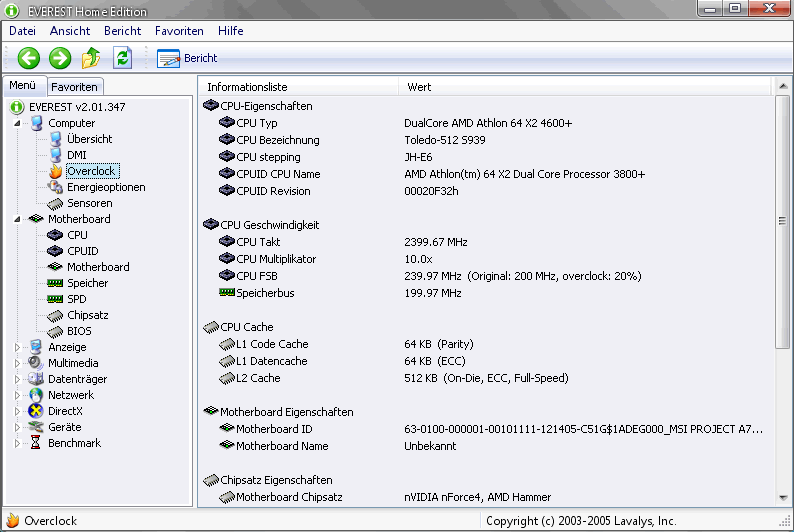Image resolution: width=794 pixels, height=532 pixels.
Task: Open the Bericht menu
Action: 123,31
